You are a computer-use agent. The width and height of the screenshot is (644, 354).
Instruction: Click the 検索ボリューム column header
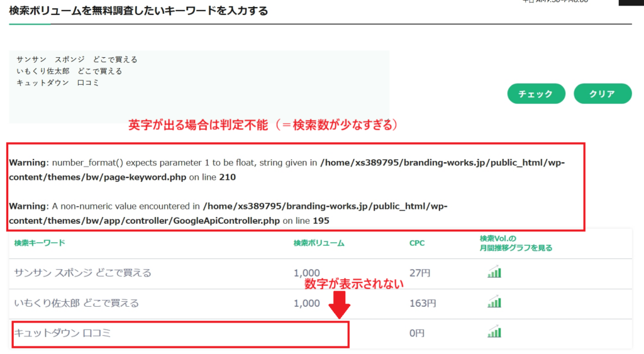click(x=319, y=243)
